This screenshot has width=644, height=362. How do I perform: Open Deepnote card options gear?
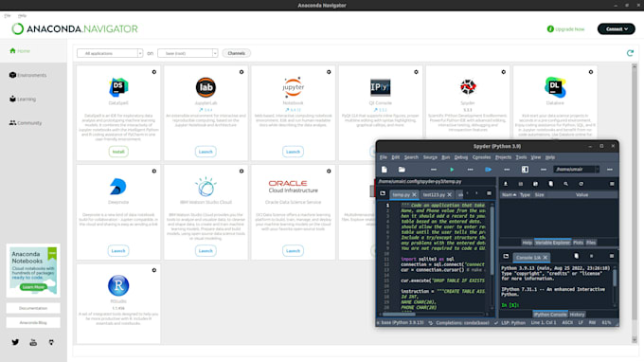154,171
